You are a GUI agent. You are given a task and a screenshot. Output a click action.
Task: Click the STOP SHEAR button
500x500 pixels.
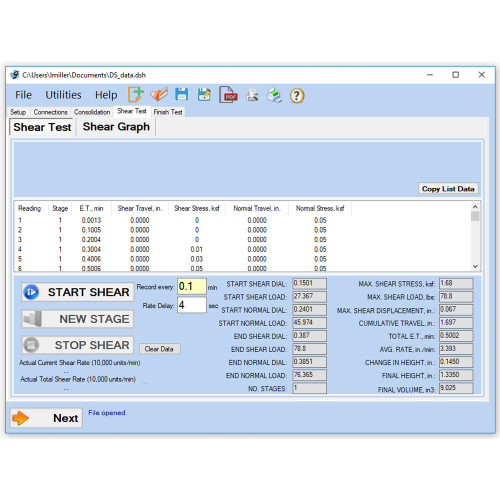[78, 345]
